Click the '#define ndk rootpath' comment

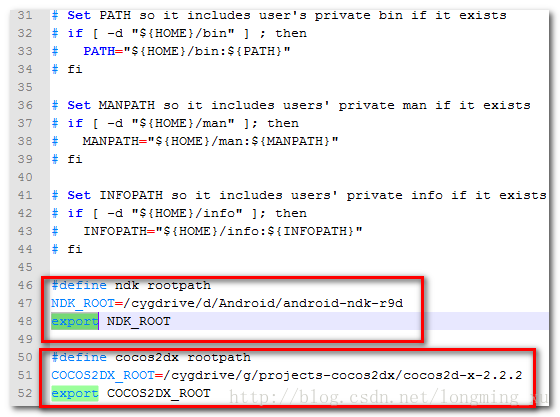click(x=131, y=285)
